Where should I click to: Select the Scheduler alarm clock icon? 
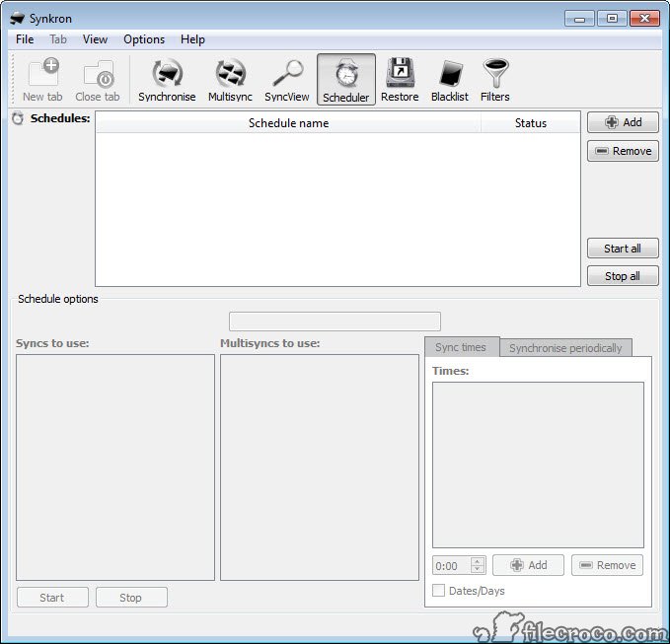pyautogui.click(x=346, y=80)
